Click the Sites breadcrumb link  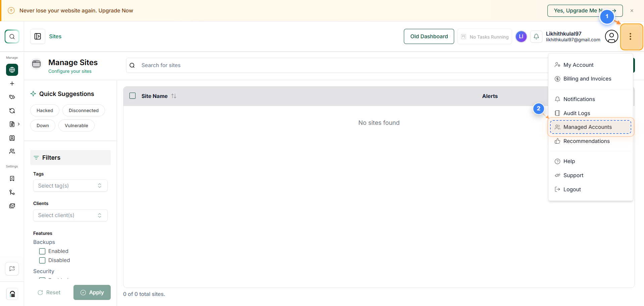click(x=55, y=36)
